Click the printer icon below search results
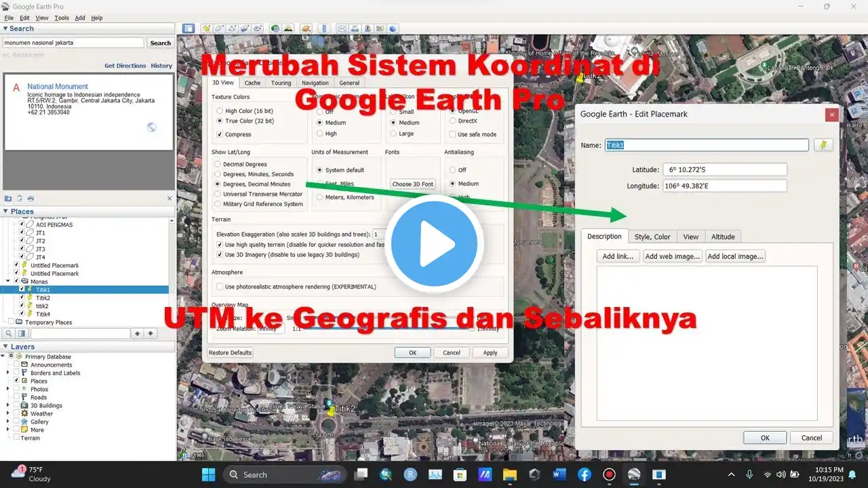 [x=31, y=199]
